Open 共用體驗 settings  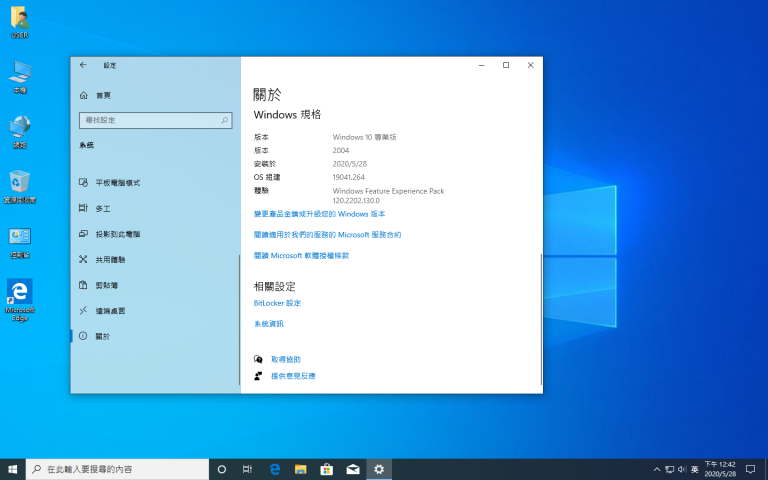(155, 260)
